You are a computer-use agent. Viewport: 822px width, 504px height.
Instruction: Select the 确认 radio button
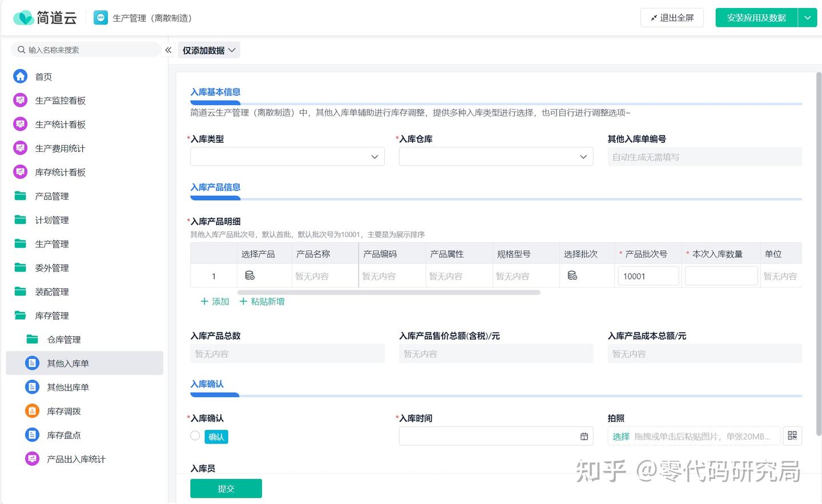195,436
